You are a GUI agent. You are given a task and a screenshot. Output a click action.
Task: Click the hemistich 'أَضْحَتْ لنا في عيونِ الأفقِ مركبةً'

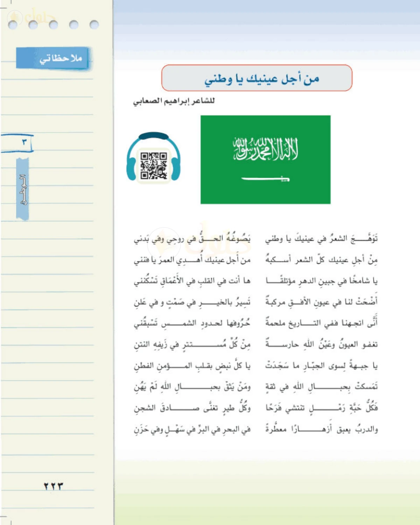[321, 301]
